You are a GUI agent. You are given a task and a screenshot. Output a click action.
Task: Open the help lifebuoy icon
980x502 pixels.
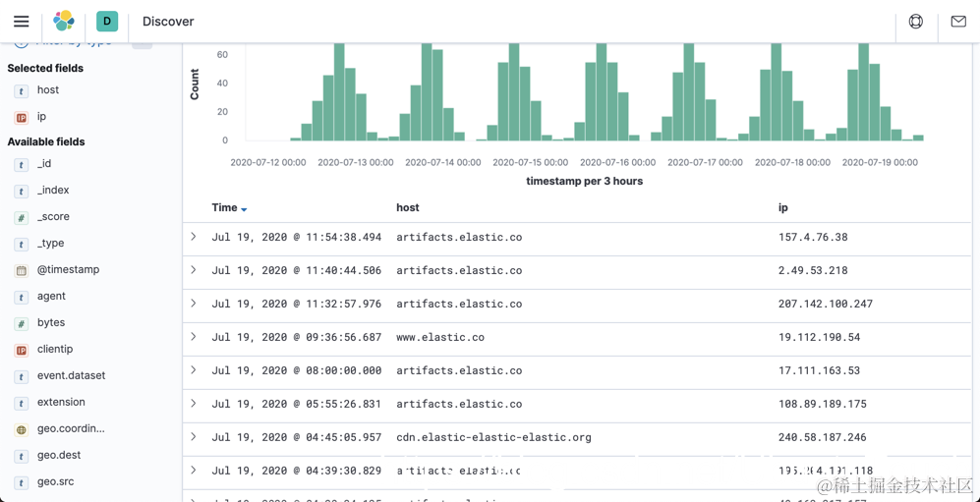point(916,22)
